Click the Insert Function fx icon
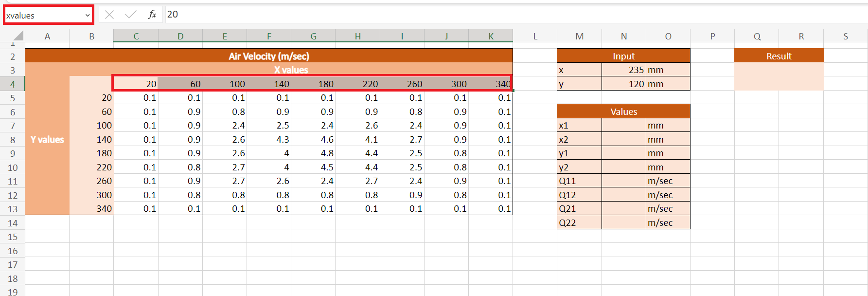Screen dimensions: 868x296 tap(152, 15)
